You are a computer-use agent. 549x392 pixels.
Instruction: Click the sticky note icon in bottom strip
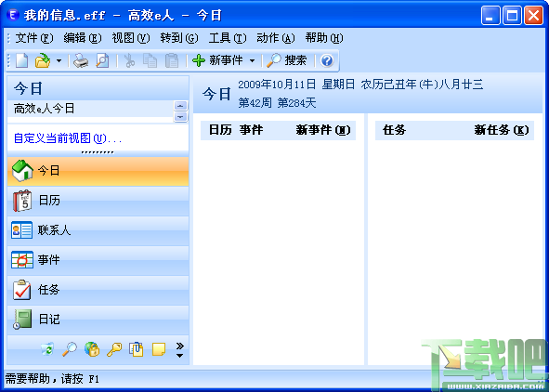[x=159, y=349]
